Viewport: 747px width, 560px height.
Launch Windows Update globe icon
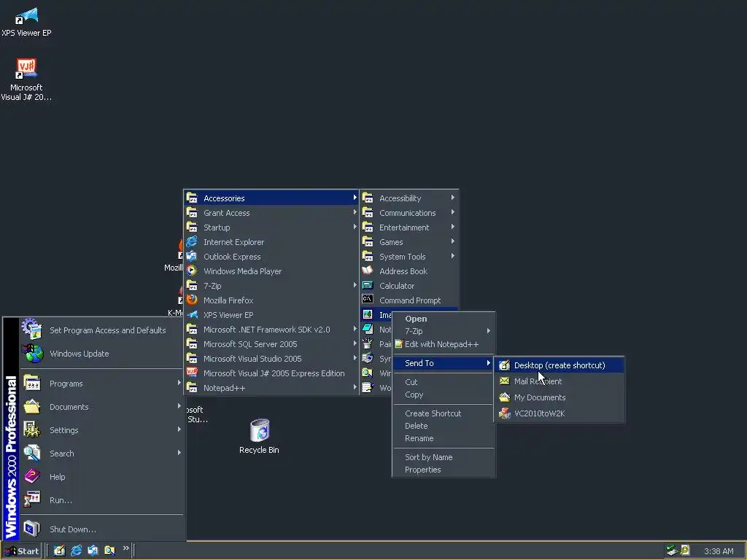[x=32, y=354]
